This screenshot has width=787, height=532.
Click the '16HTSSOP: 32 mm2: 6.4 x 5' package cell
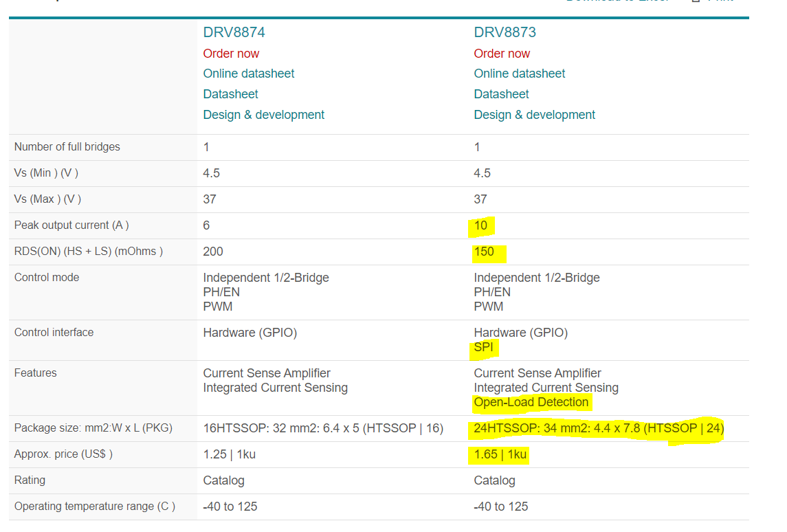[323, 429]
